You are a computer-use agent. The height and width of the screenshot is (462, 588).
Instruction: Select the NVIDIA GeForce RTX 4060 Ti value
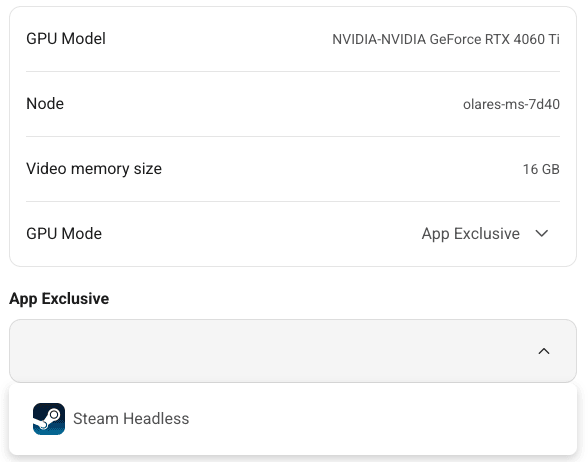tap(446, 39)
